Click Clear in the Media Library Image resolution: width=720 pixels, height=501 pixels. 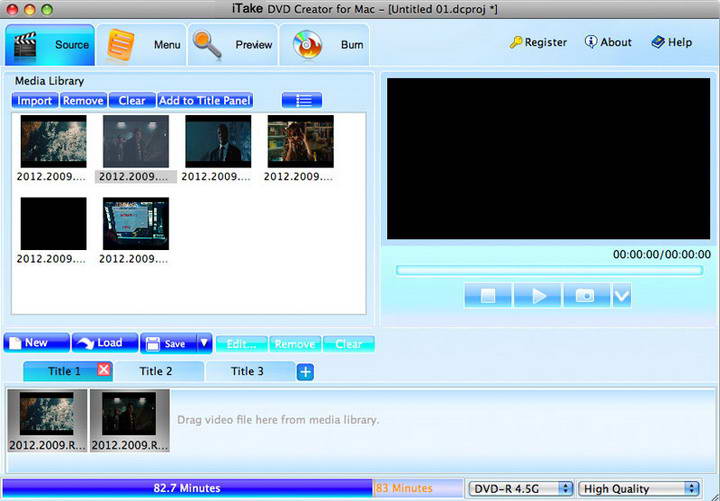pyautogui.click(x=132, y=101)
